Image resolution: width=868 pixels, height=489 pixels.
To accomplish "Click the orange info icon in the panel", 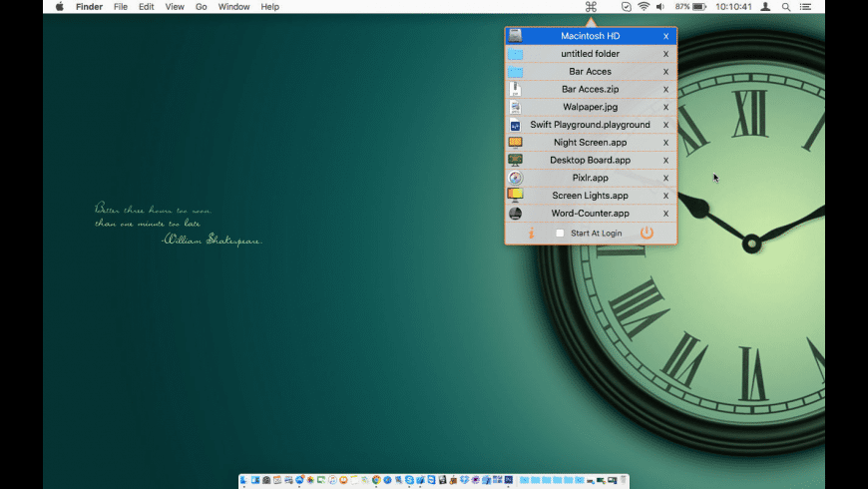I will point(532,233).
